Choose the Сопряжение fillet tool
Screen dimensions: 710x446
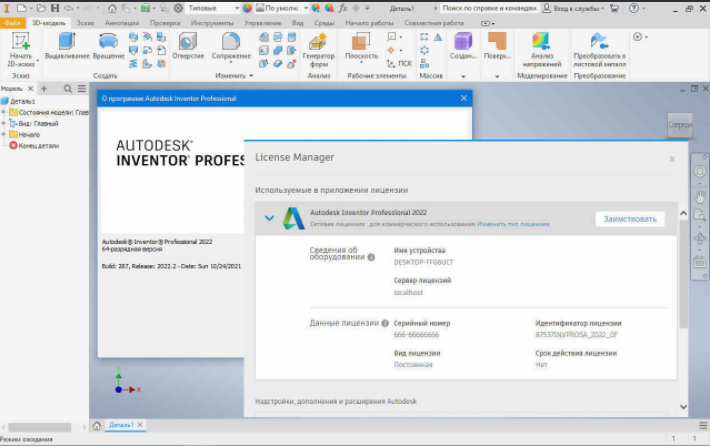(x=231, y=46)
